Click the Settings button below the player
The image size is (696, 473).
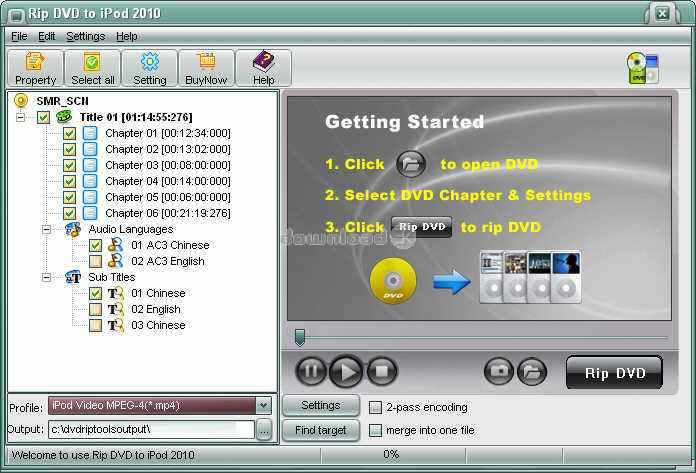pyautogui.click(x=321, y=405)
